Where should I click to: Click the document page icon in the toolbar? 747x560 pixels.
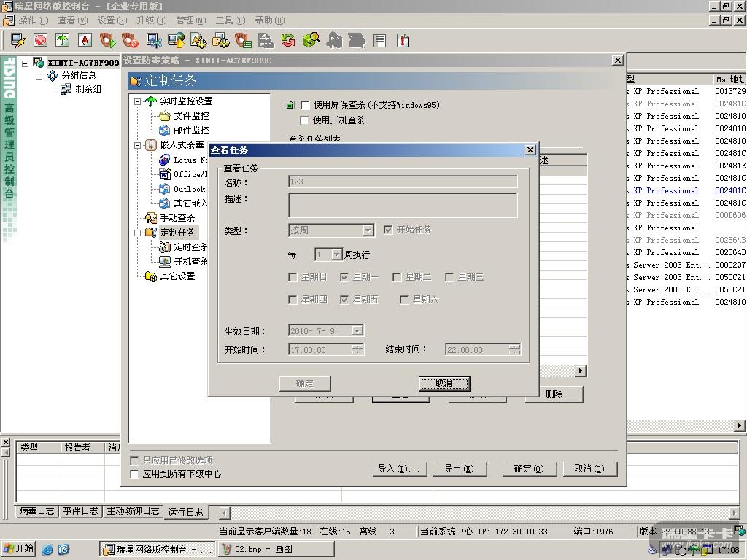pos(379,40)
